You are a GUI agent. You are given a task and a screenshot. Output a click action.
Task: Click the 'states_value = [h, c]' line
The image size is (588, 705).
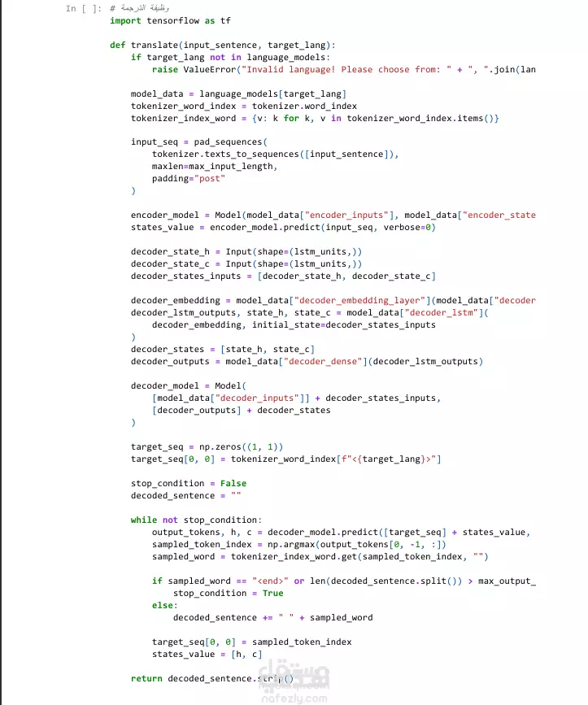(207, 655)
